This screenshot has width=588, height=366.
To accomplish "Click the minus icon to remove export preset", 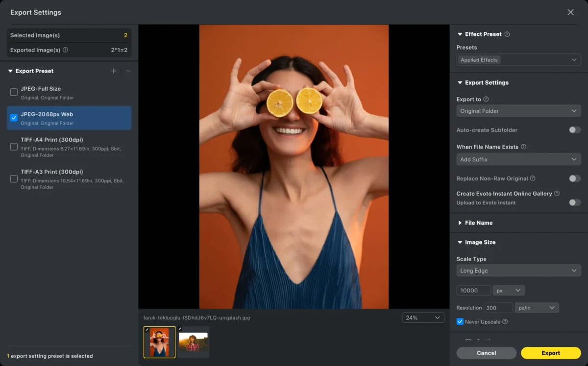I will (128, 71).
